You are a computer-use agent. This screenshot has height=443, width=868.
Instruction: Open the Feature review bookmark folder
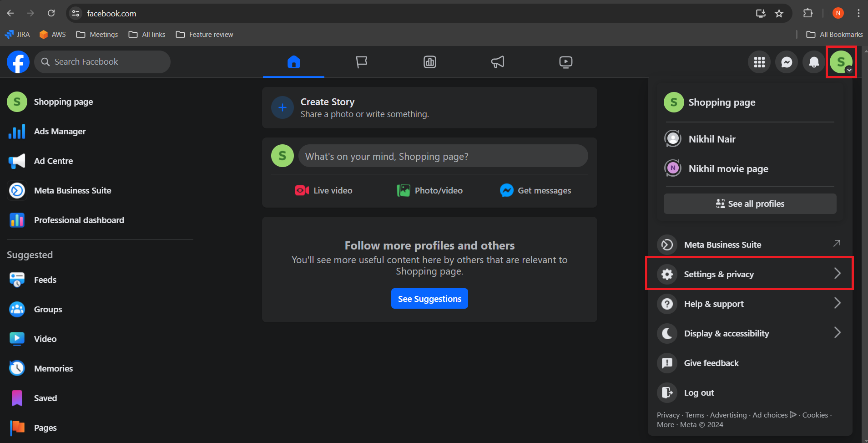tap(204, 35)
